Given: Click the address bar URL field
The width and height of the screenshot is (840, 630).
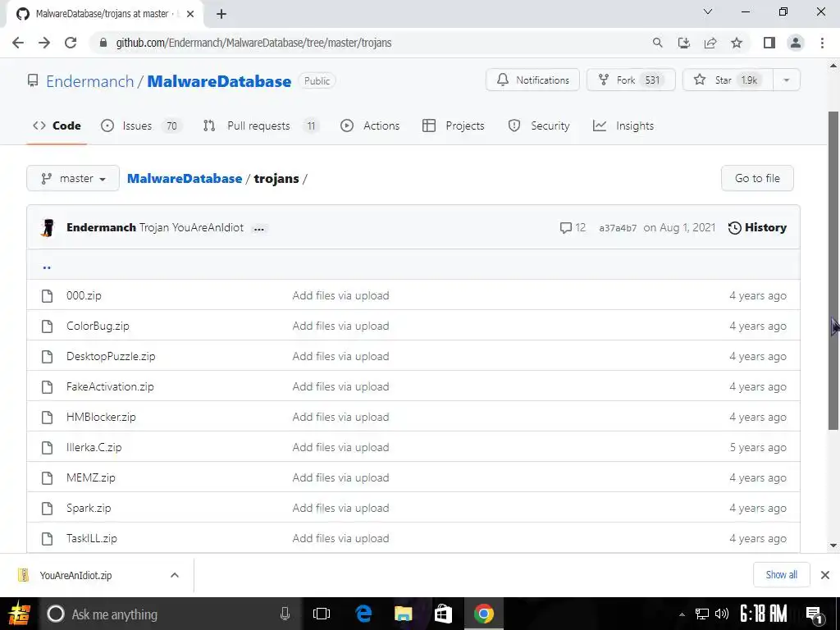Looking at the screenshot, I should [x=370, y=43].
